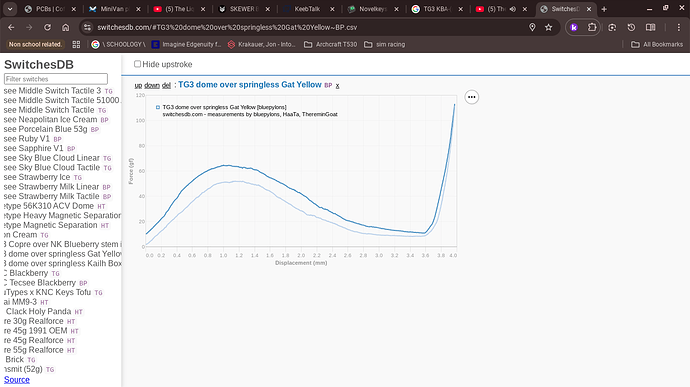This screenshot has height=387, width=690.
Task: Select 56K310 ACV Dome entry
Action: [48, 206]
